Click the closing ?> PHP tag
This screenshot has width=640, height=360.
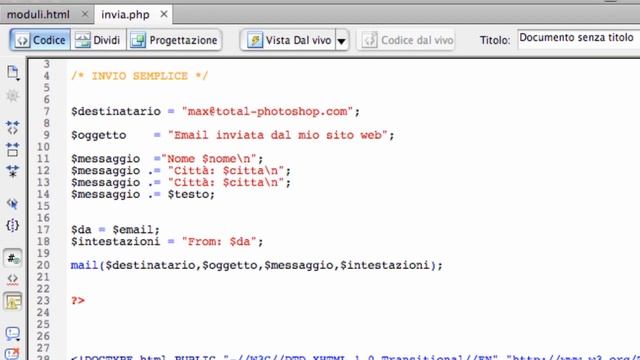(x=78, y=301)
